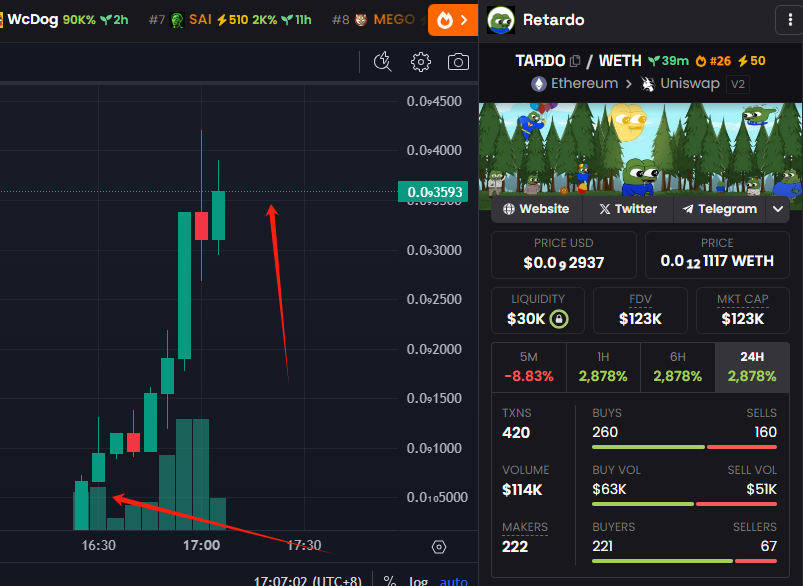Select the 5M timeframe stats tab
Screen dimensions: 803x586
(529, 367)
